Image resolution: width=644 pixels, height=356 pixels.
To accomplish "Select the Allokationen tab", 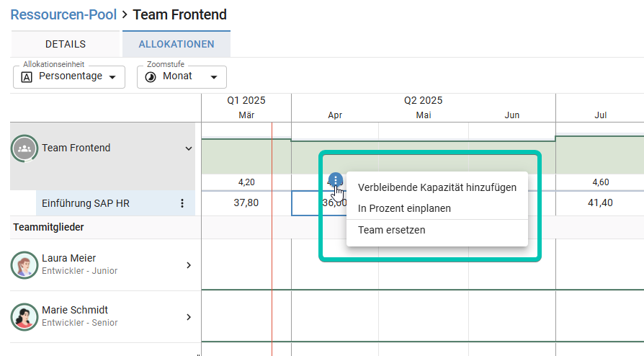I will pyautogui.click(x=176, y=44).
